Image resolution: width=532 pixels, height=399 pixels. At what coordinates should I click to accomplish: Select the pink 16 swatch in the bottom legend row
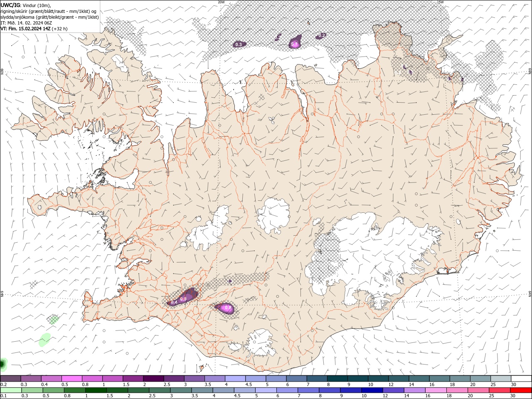[x=436, y=390]
